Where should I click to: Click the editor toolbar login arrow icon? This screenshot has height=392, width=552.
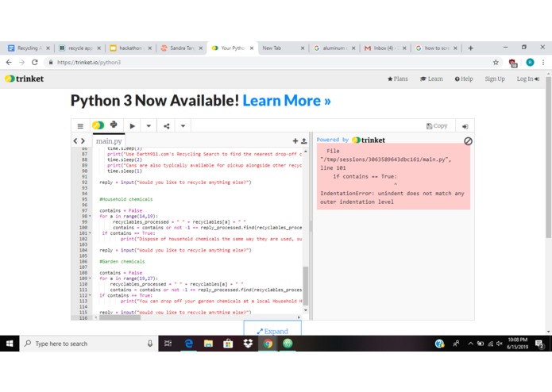point(465,126)
